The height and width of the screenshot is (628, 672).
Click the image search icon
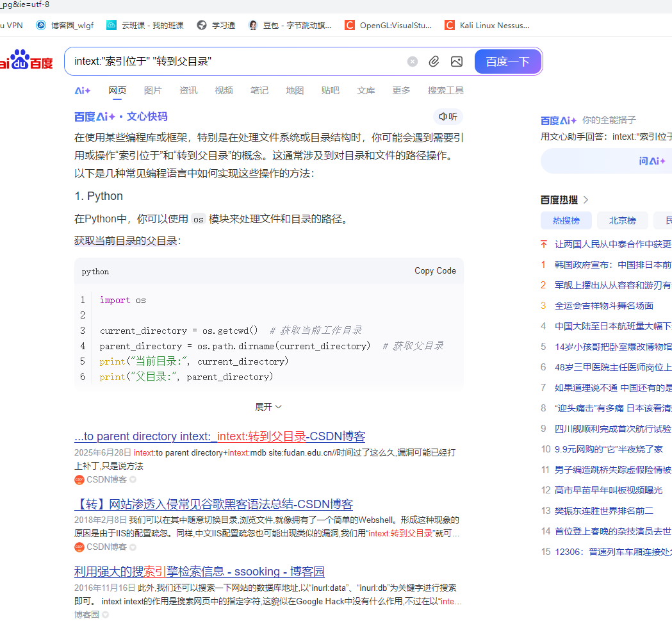[x=457, y=62]
